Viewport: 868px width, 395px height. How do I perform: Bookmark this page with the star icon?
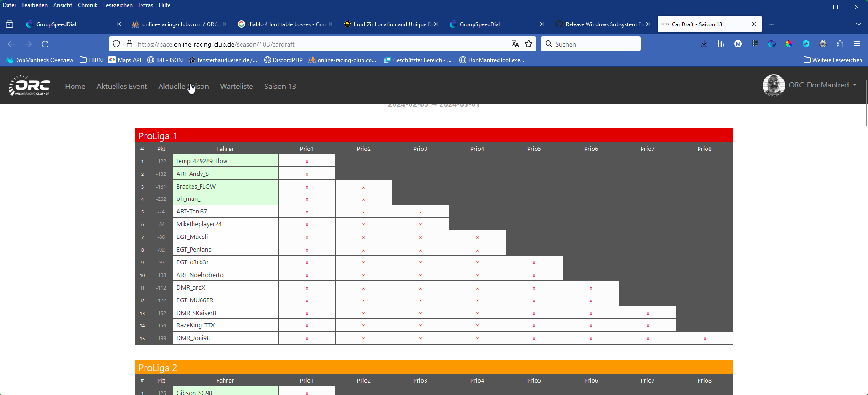click(529, 44)
